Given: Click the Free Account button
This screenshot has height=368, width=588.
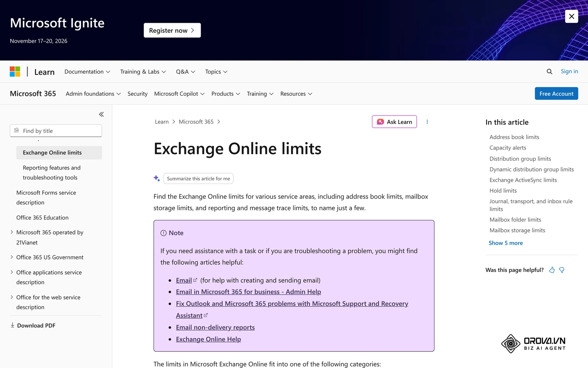Looking at the screenshot, I should coord(556,93).
